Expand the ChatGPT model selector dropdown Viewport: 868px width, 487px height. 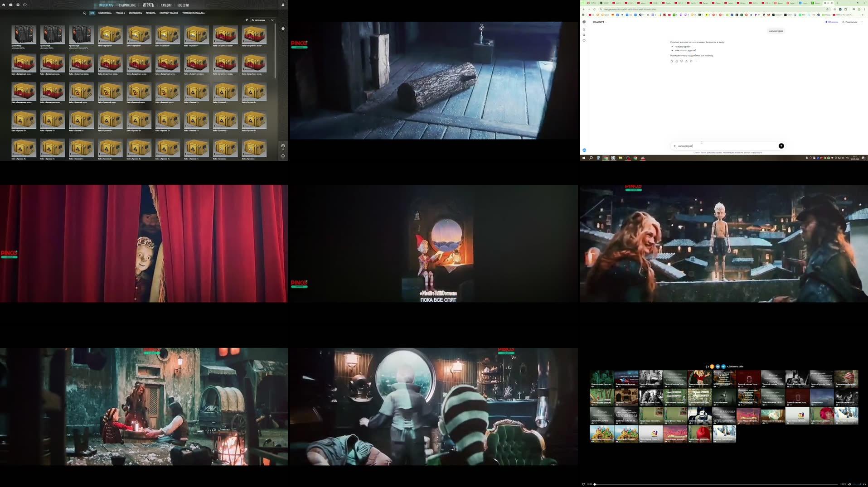click(599, 22)
